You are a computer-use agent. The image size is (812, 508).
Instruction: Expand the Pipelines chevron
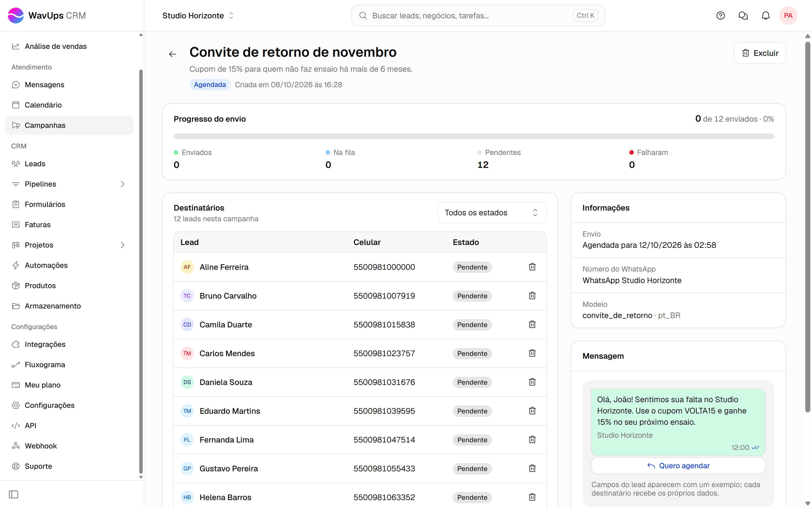tap(122, 184)
